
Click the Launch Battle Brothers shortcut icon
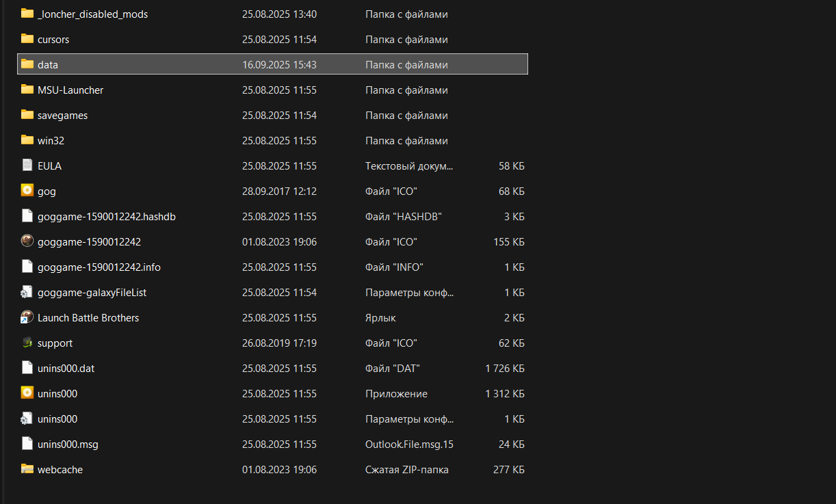[x=27, y=317]
